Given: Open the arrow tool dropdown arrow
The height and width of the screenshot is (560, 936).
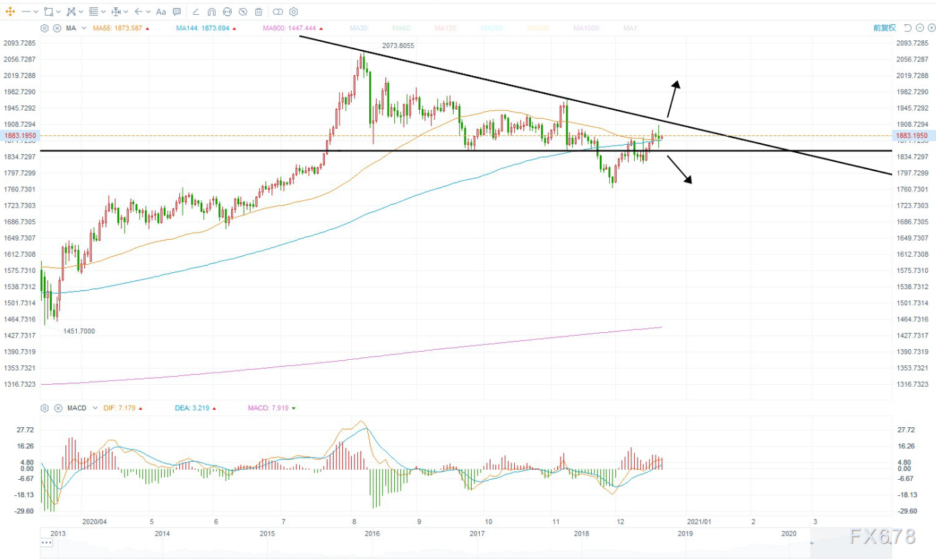Looking at the screenshot, I should [x=148, y=11].
